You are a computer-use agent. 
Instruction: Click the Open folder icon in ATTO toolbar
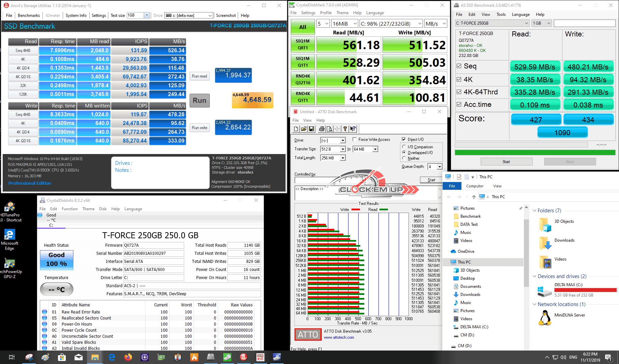(x=304, y=129)
